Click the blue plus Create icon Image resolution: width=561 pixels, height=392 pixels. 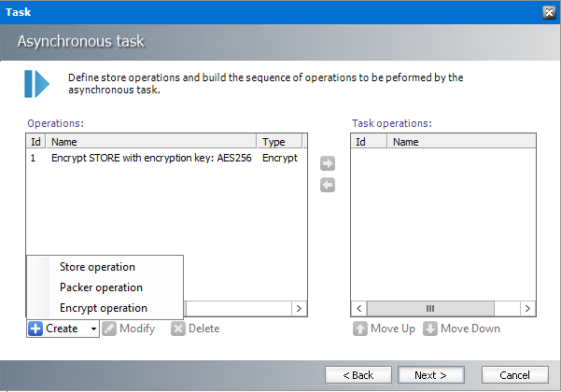35,329
